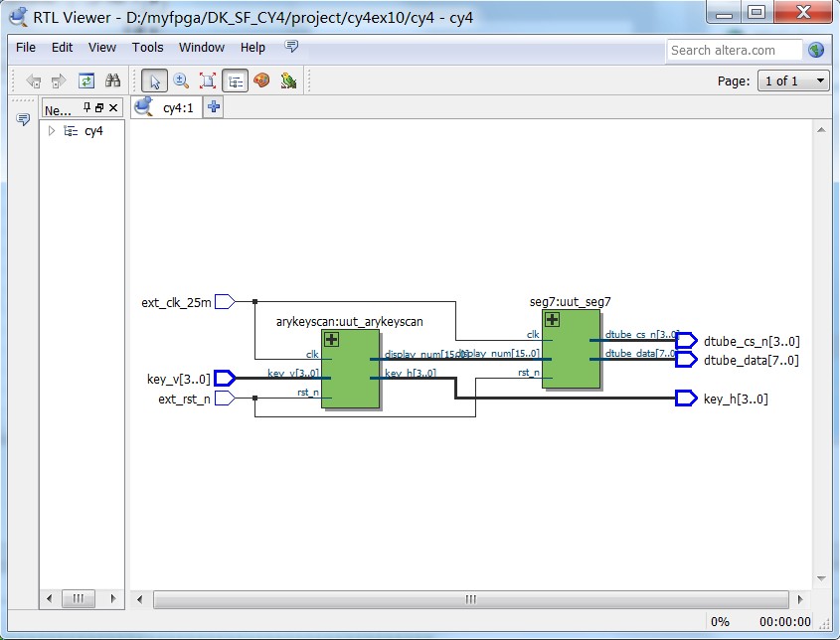Image resolution: width=840 pixels, height=640 pixels.
Task: Expand the seg7 block plus box
Action: [x=552, y=319]
